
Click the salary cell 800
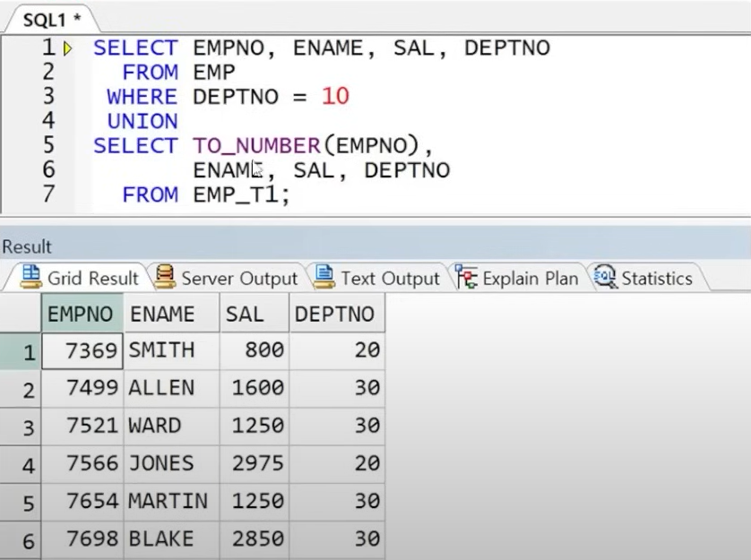tap(255, 351)
